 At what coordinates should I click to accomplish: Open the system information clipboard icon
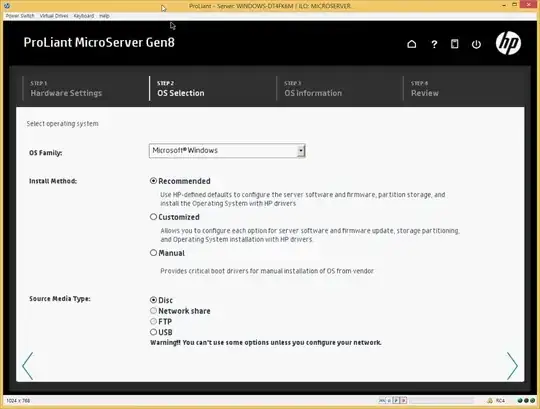455,44
